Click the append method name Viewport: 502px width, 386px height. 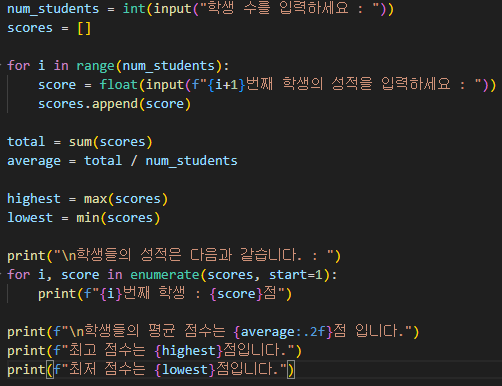[115, 104]
